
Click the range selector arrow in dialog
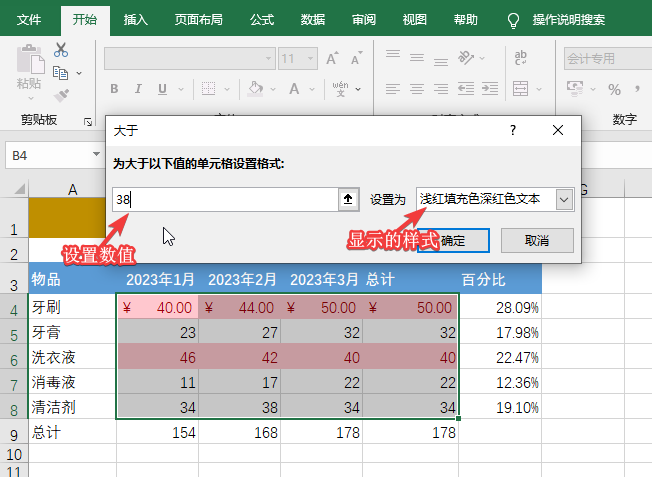pyautogui.click(x=348, y=199)
